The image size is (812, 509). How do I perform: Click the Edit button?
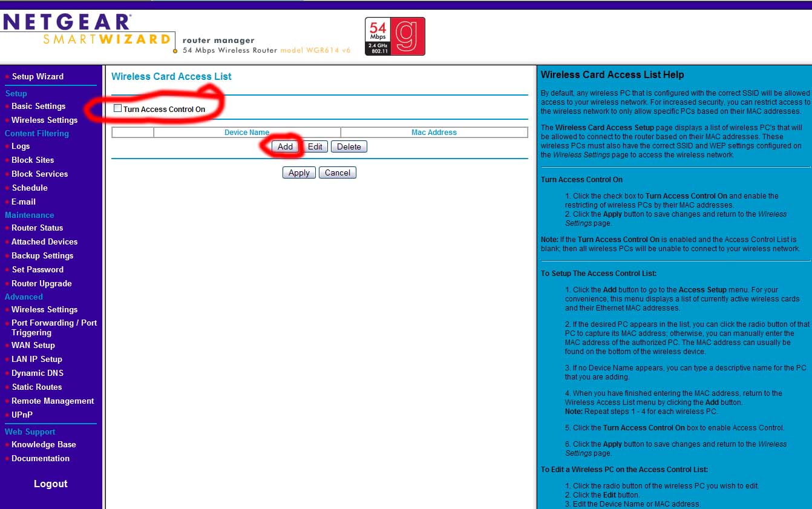click(x=315, y=146)
